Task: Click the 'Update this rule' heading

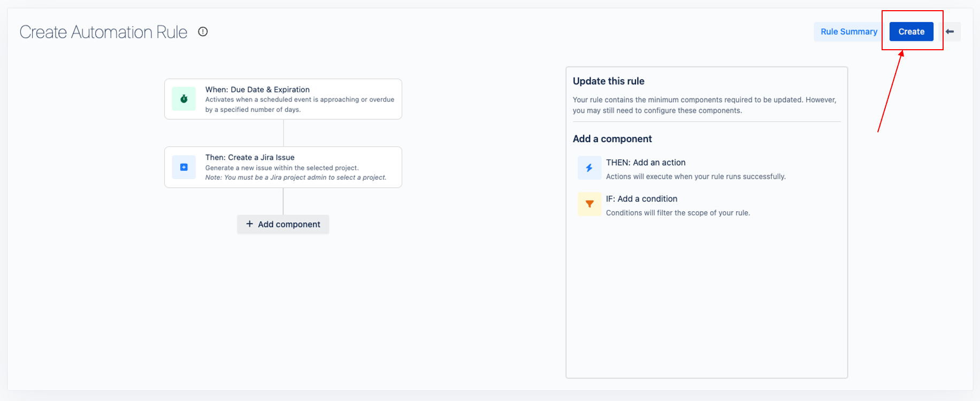Action: (x=608, y=81)
